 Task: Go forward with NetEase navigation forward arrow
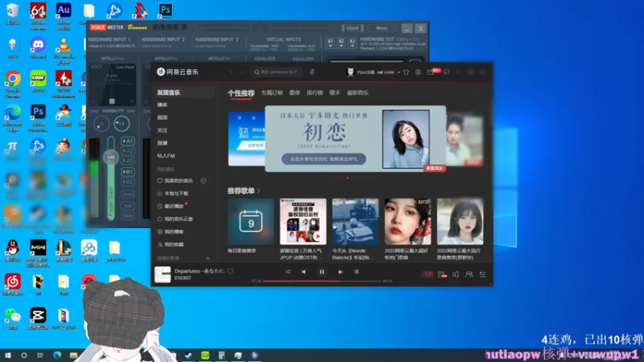click(x=242, y=72)
